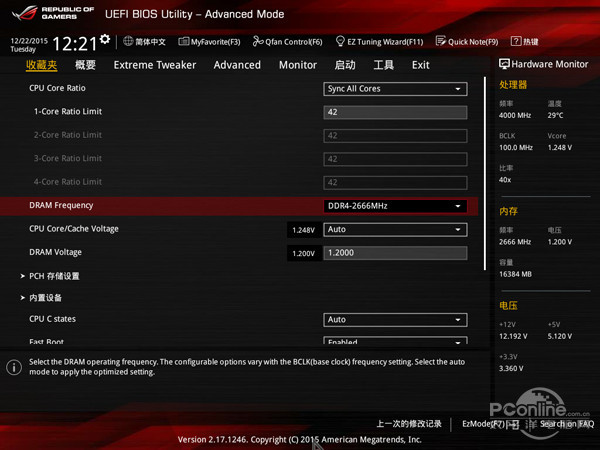
Task: Click the 100.0 MHz BCLK value
Action: pos(516,147)
